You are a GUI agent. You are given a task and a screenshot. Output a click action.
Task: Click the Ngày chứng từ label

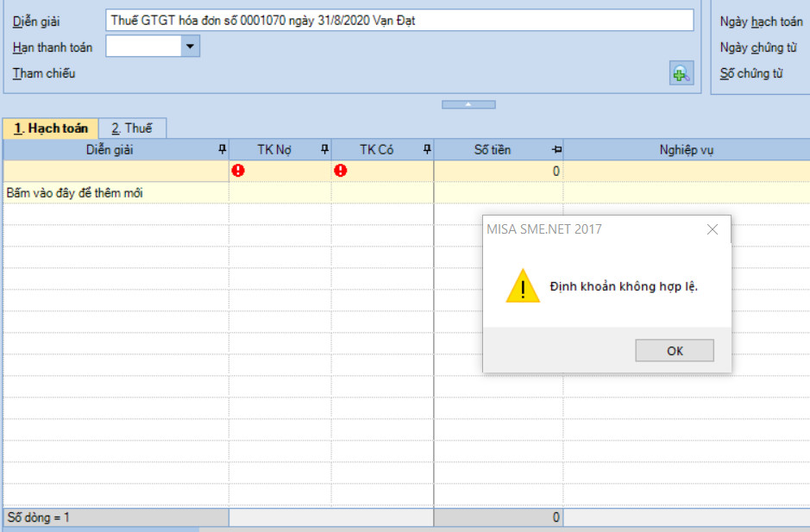click(758, 47)
